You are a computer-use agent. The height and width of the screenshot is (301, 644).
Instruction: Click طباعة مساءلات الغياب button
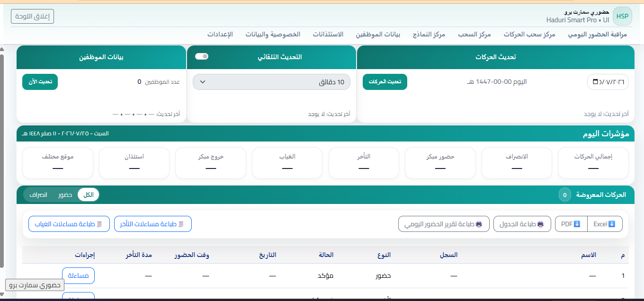tap(69, 224)
